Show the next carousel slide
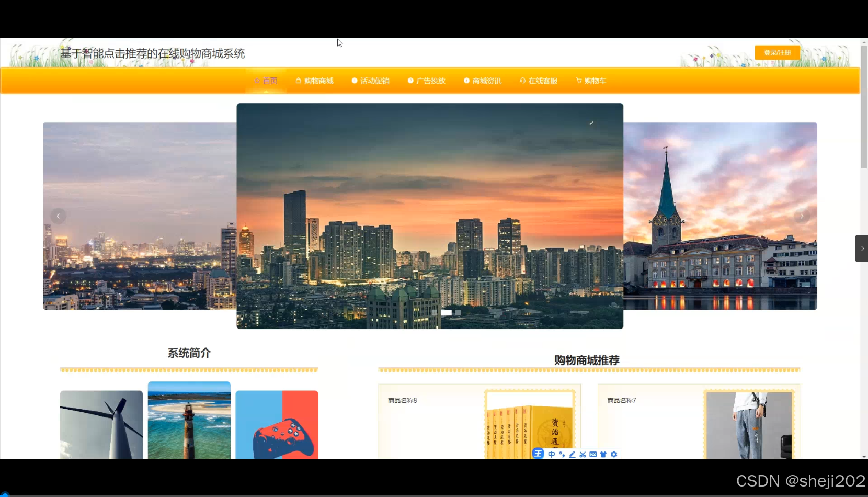This screenshot has height=497, width=868. [x=802, y=216]
